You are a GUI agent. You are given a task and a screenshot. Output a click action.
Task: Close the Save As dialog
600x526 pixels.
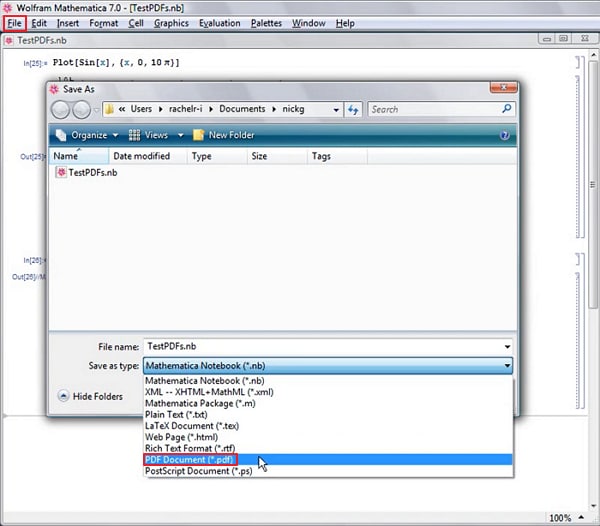504,88
